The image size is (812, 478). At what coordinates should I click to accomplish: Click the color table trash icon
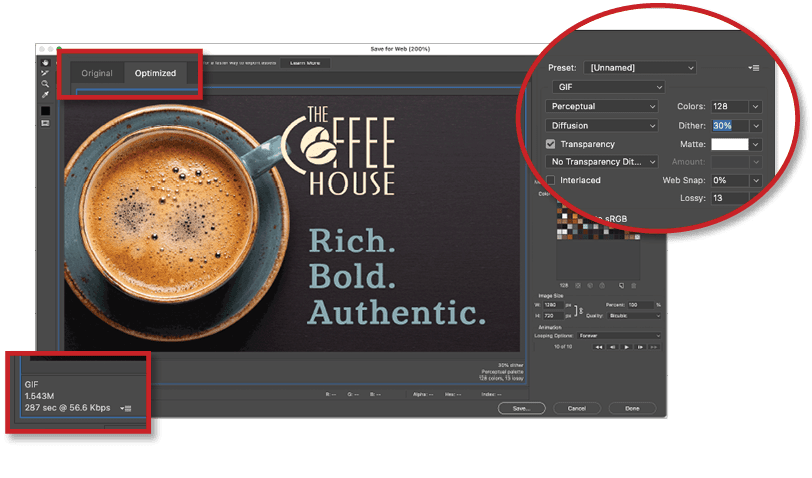[x=633, y=285]
